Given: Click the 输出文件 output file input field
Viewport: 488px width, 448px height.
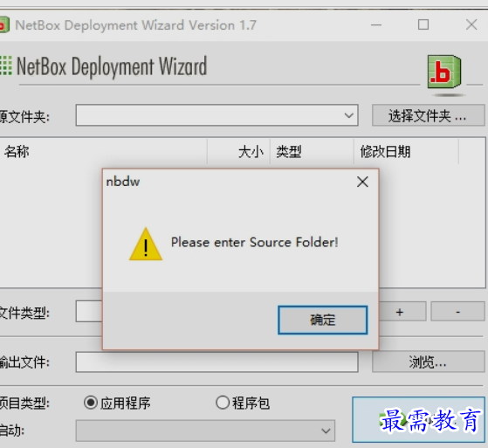Looking at the screenshot, I should [217, 362].
